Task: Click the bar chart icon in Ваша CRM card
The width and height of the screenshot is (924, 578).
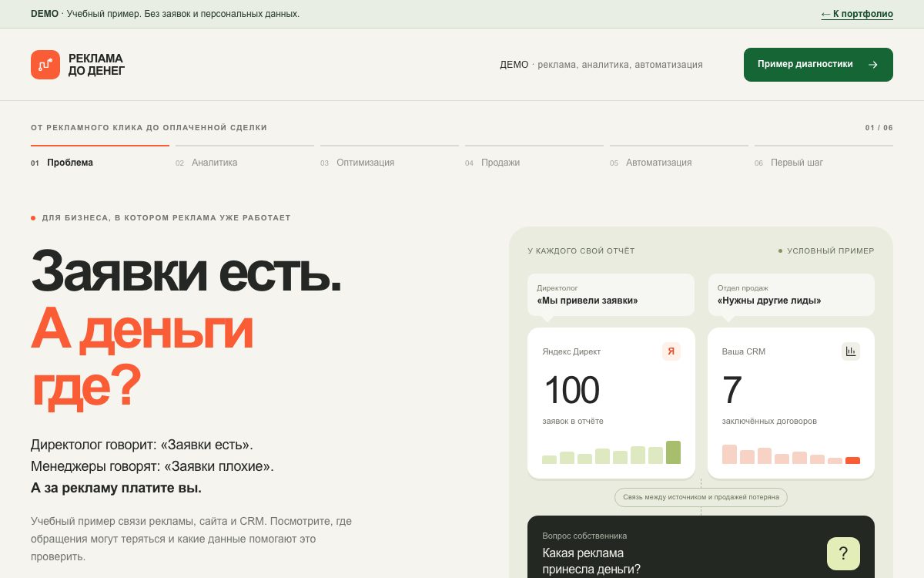Action: click(x=851, y=351)
